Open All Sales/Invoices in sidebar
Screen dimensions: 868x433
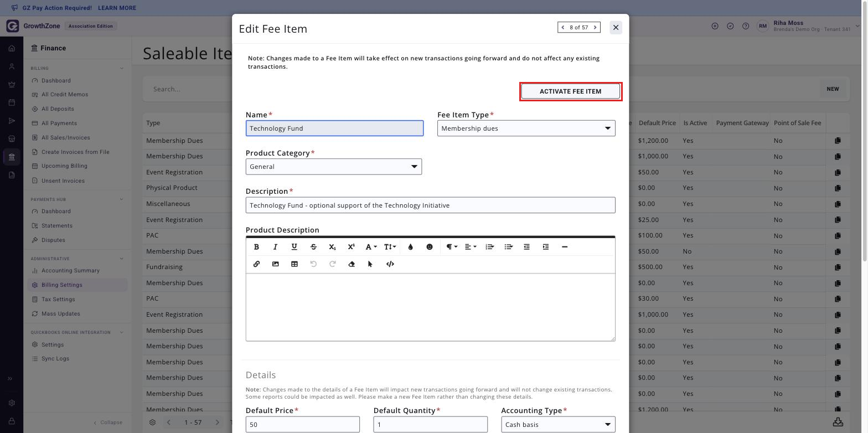[x=65, y=138]
